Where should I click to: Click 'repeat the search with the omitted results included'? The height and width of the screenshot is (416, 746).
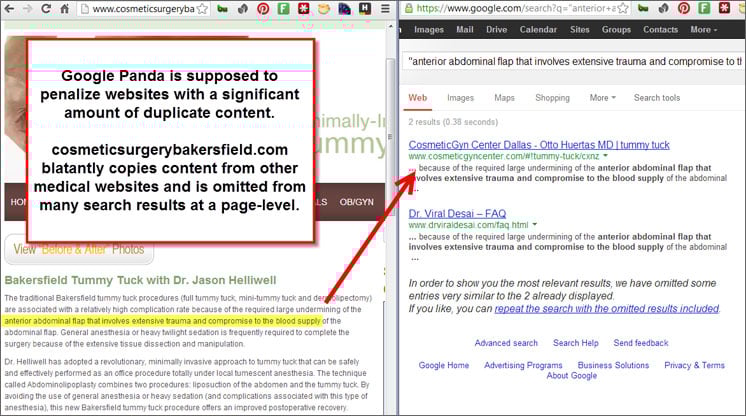(607, 308)
